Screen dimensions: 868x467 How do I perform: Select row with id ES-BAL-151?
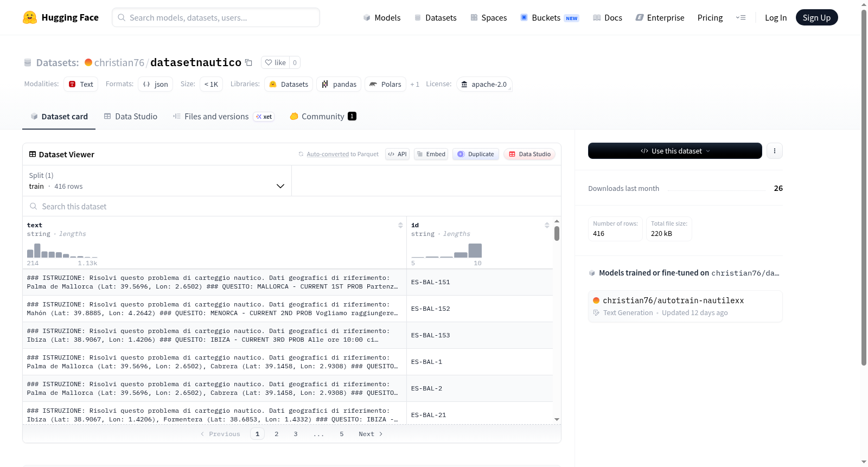[x=288, y=282]
